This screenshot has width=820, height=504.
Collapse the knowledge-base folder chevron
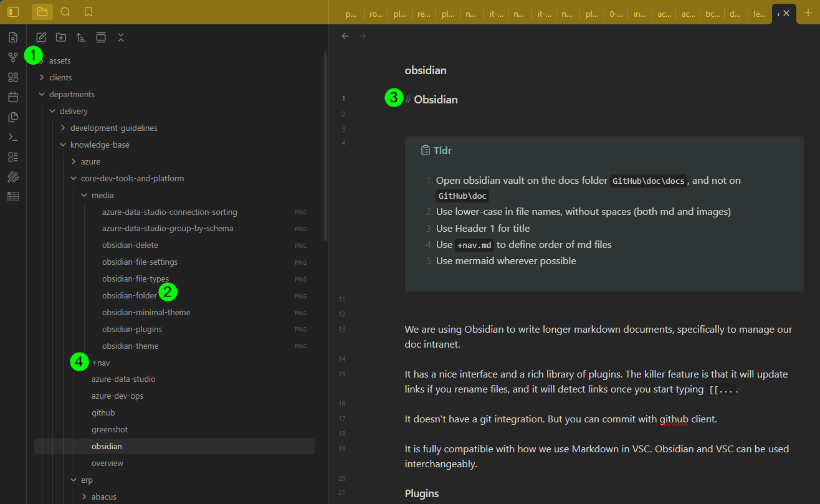click(63, 145)
